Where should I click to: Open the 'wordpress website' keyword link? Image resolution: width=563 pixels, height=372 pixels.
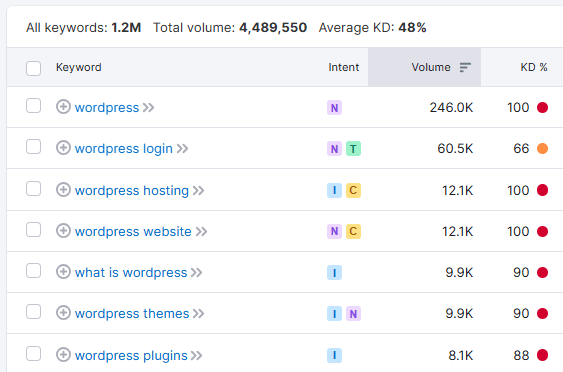point(133,232)
